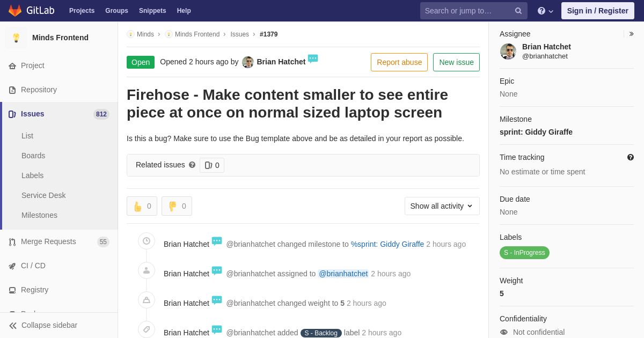Open the help question-mark dropdown
Image resolution: width=644 pixels, height=338 pixels.
(x=545, y=11)
